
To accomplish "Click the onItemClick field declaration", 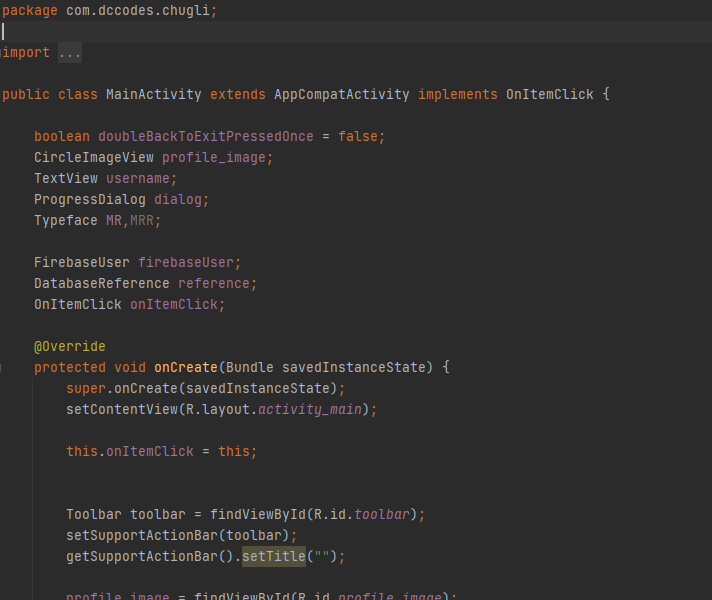I will [x=174, y=304].
